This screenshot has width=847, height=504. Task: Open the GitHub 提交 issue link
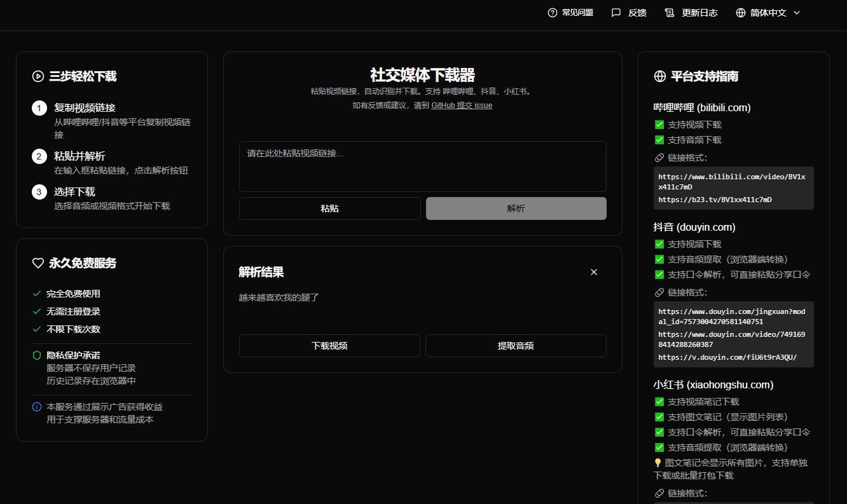point(461,106)
